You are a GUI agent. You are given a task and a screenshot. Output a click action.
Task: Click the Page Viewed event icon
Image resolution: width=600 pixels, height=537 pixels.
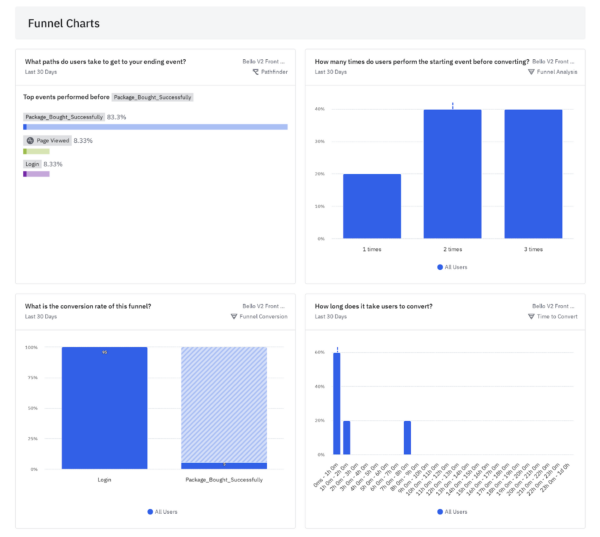point(30,141)
